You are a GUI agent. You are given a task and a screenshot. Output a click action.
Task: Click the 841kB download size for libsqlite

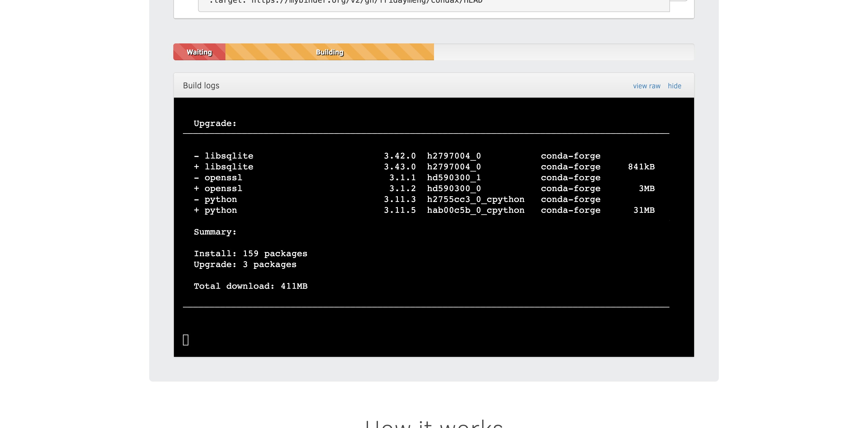[x=641, y=166]
